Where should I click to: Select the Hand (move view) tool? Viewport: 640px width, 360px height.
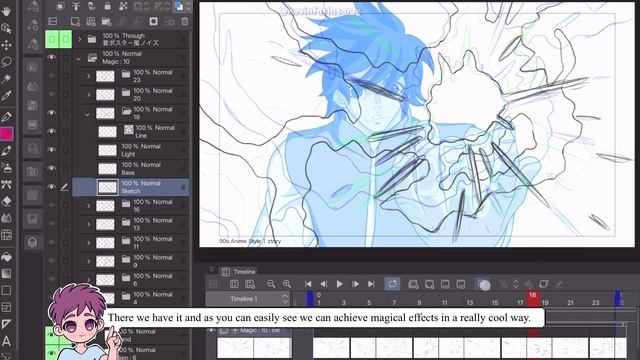6,11
